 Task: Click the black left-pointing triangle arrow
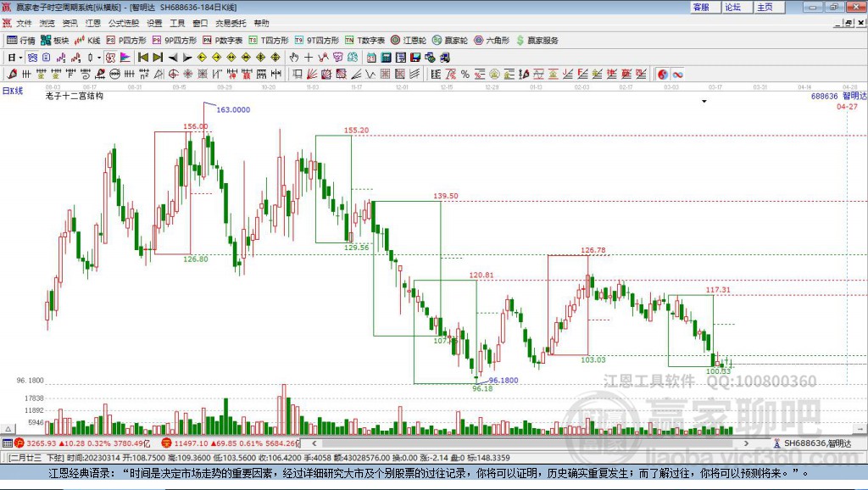173,57
